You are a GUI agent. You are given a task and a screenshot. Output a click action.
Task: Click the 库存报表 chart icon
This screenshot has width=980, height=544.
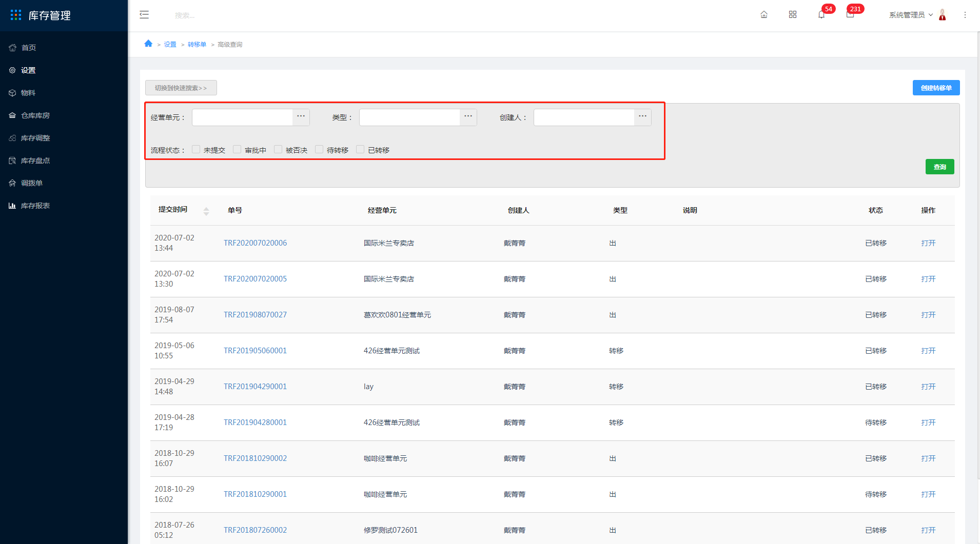(12, 206)
